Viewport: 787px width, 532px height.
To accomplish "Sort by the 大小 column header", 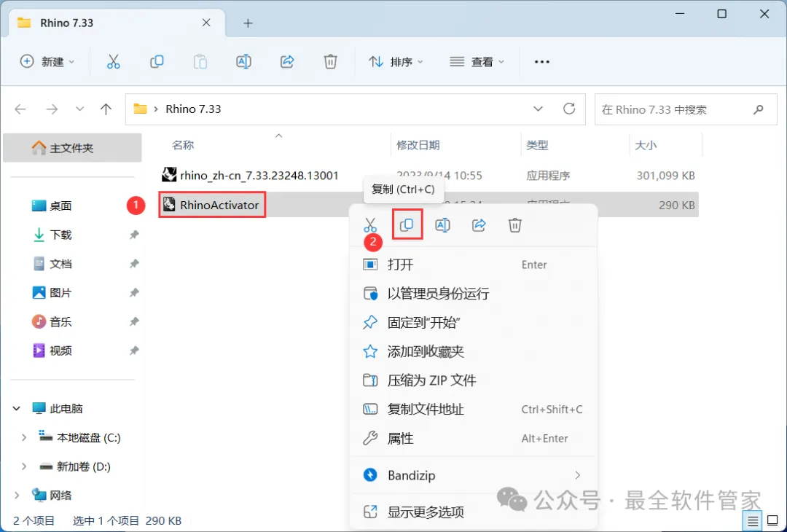I will [x=646, y=145].
